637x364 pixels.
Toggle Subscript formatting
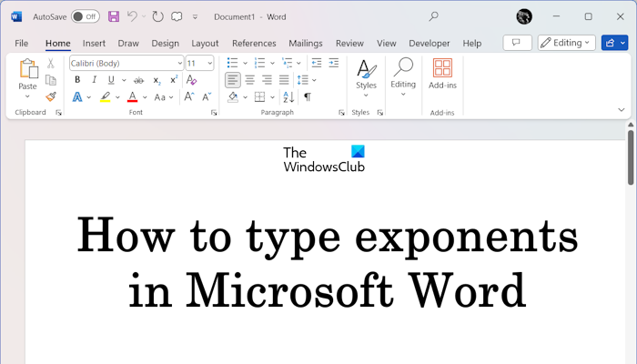coord(157,80)
